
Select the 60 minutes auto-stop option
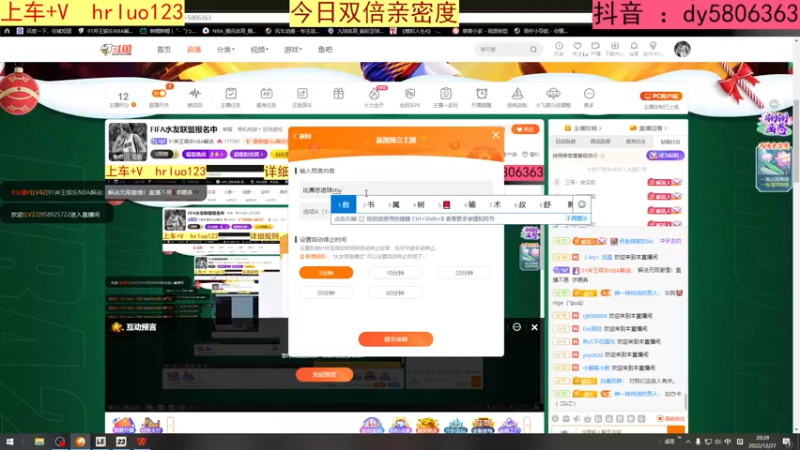click(395, 293)
